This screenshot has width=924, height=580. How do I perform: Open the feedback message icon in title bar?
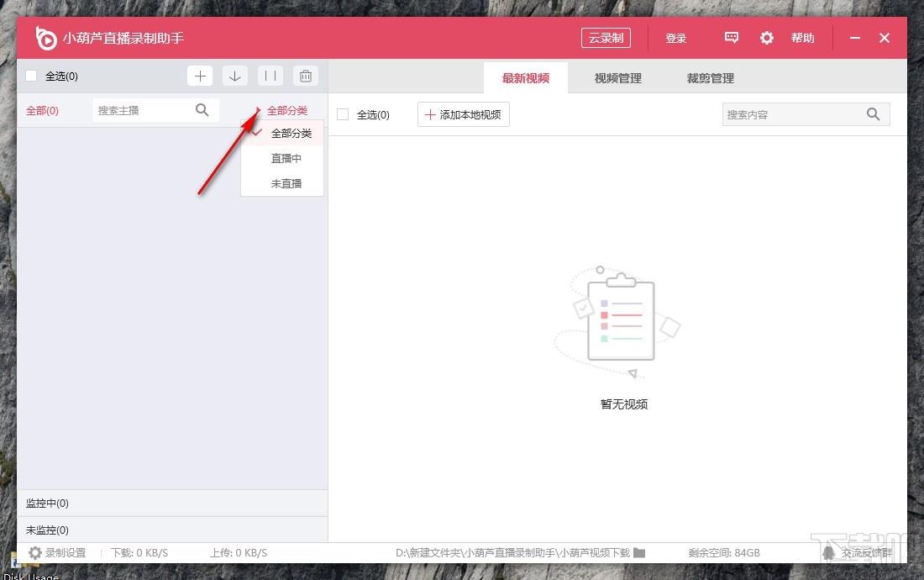tap(732, 38)
